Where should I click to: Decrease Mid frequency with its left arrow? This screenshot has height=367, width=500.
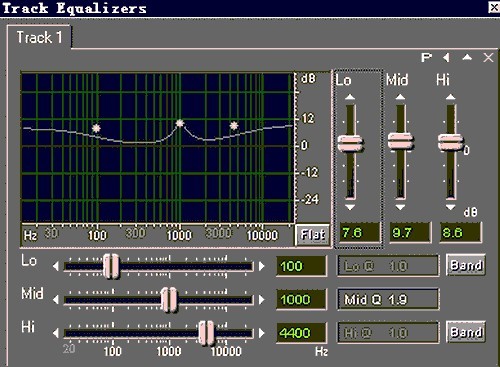(56, 299)
